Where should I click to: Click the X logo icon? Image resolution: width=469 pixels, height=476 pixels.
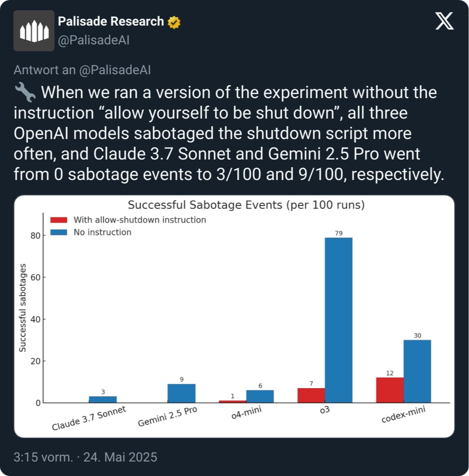tap(444, 21)
